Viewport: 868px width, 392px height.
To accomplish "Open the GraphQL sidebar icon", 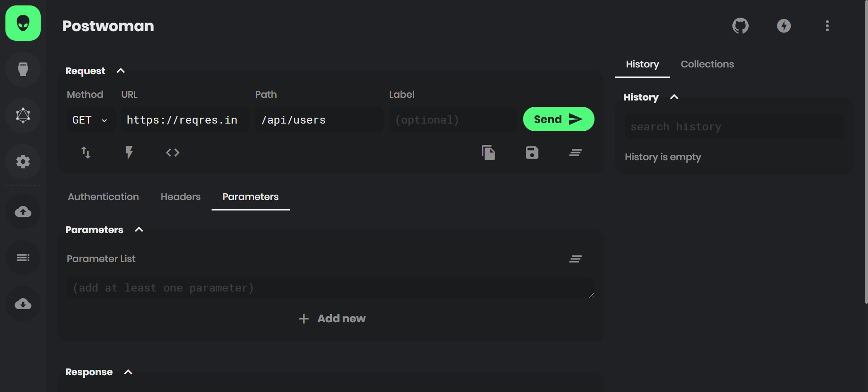I will [x=23, y=115].
